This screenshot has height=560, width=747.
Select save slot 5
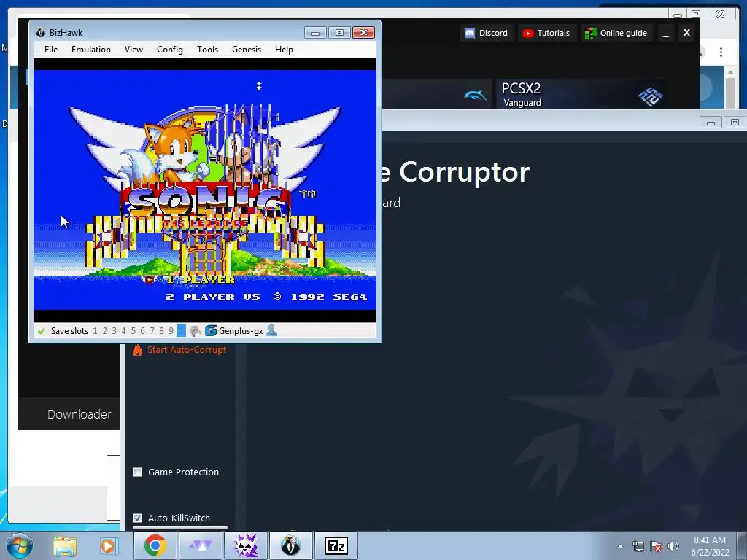(x=133, y=331)
